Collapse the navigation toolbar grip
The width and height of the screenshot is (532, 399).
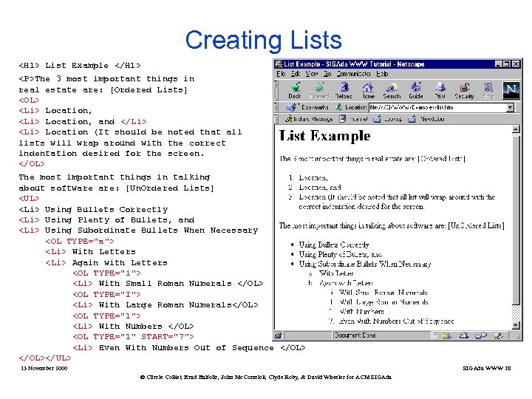tap(276, 90)
